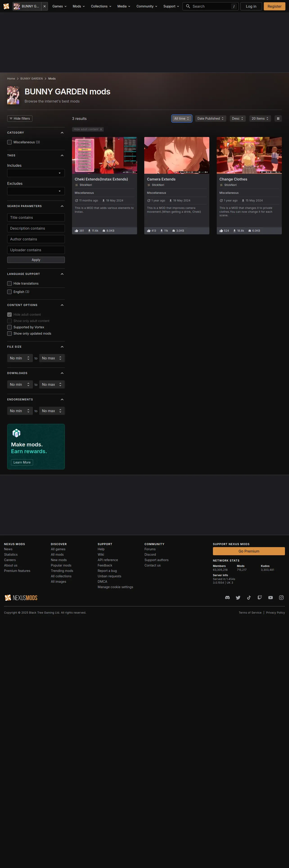Open the Downloads No max dropdown
The image size is (289, 868).
52,384
